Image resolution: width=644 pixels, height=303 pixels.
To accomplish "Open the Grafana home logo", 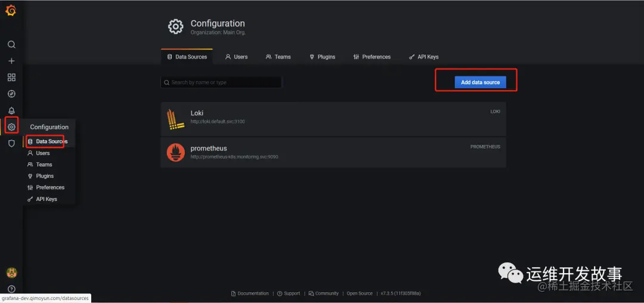I will click(11, 11).
